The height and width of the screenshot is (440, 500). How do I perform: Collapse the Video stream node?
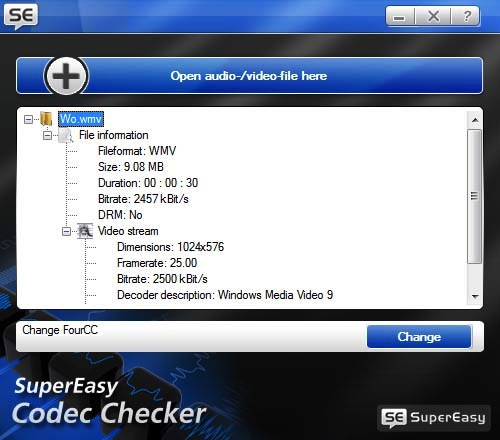click(67, 231)
